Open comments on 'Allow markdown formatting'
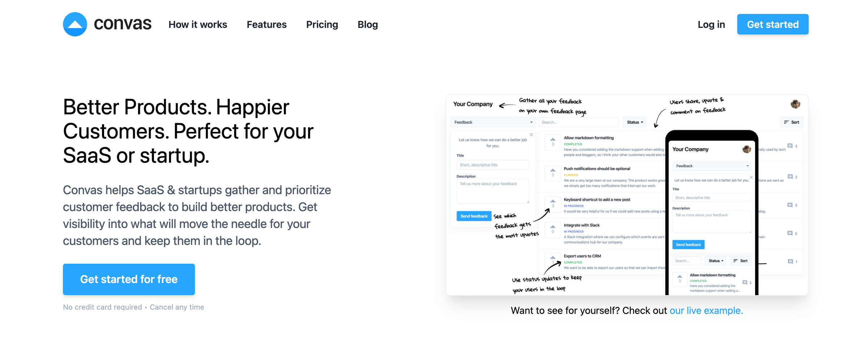This screenshot has height=349, width=868. [x=790, y=146]
